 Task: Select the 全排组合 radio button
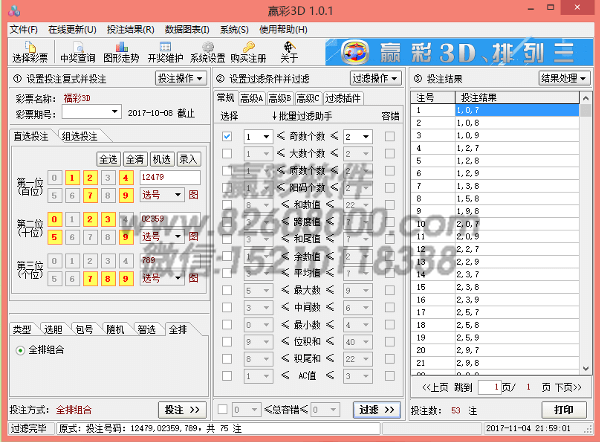20,350
